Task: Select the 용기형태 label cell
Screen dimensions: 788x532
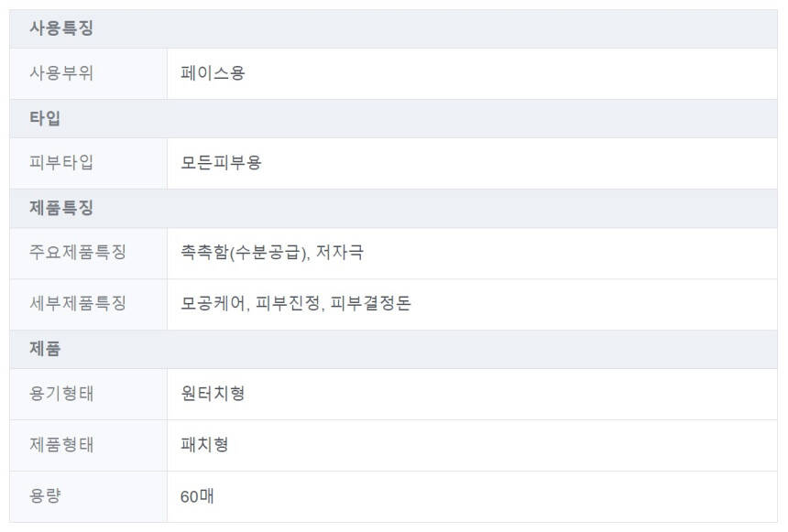Action: [x=61, y=394]
